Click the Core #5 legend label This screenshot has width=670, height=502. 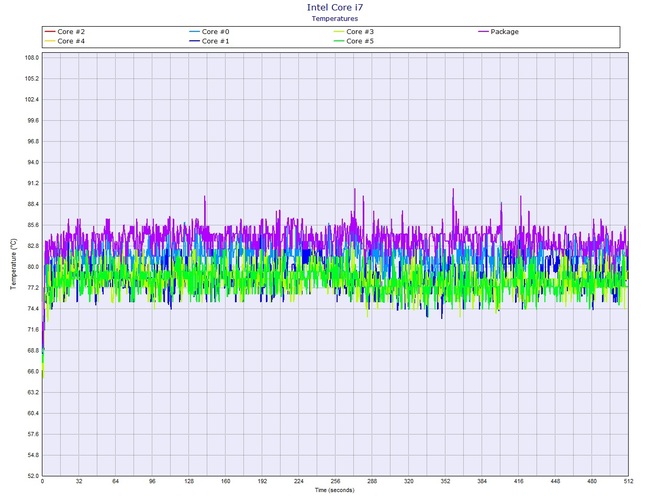360,41
